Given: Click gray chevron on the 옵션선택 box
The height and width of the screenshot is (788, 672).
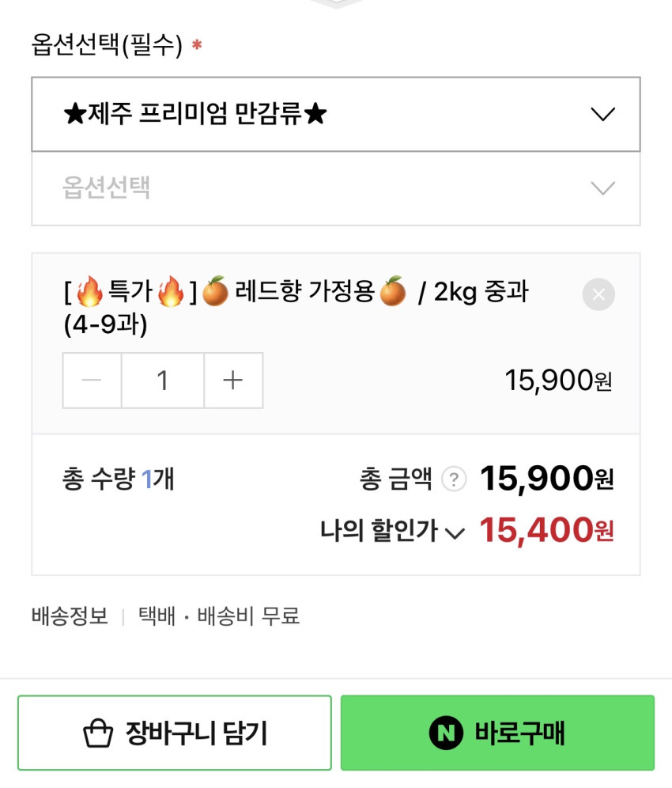Looking at the screenshot, I should coord(602,188).
